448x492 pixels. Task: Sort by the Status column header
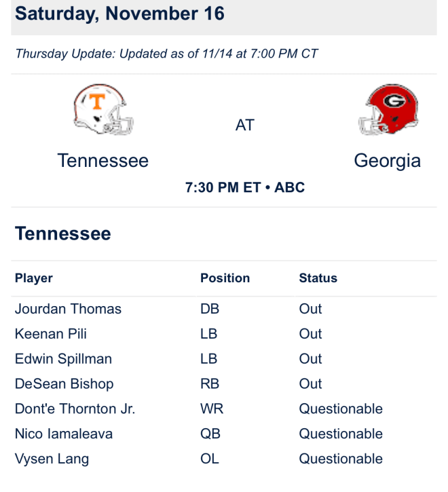click(x=318, y=278)
